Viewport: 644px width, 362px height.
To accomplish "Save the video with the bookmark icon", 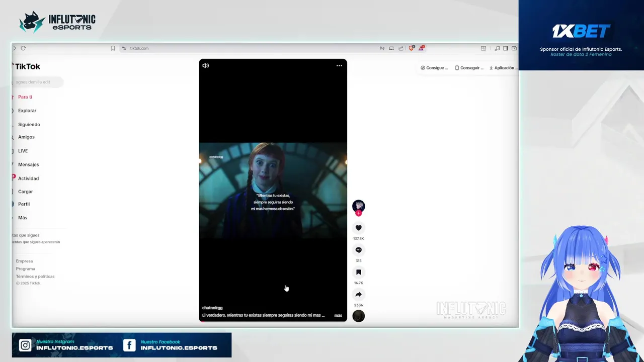I will [358, 272].
